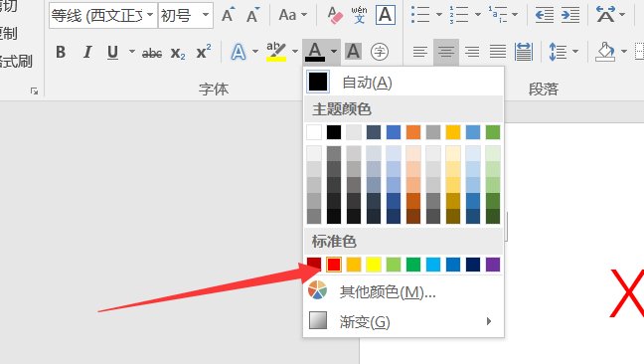
Task: Click the text effects glowing A icon
Action: click(x=239, y=52)
